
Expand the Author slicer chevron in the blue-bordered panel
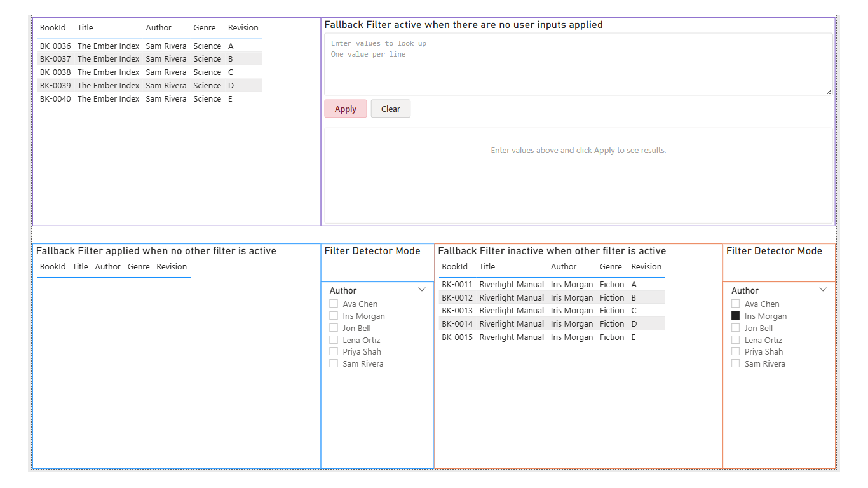[x=422, y=290]
